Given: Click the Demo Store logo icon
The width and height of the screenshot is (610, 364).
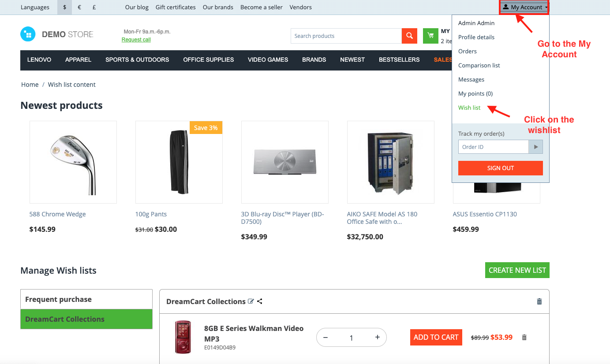Looking at the screenshot, I should coord(28,34).
